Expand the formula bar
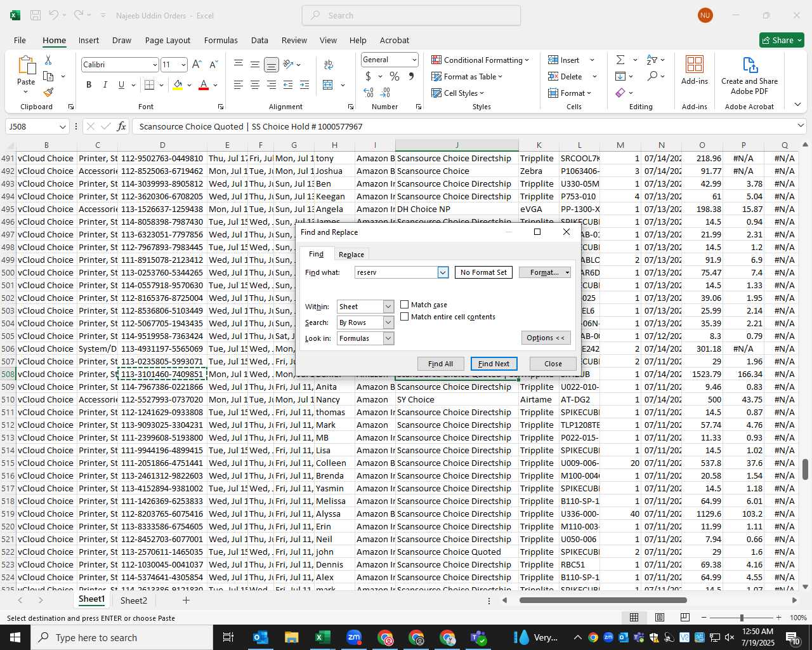Image resolution: width=812 pixels, height=650 pixels. click(801, 126)
